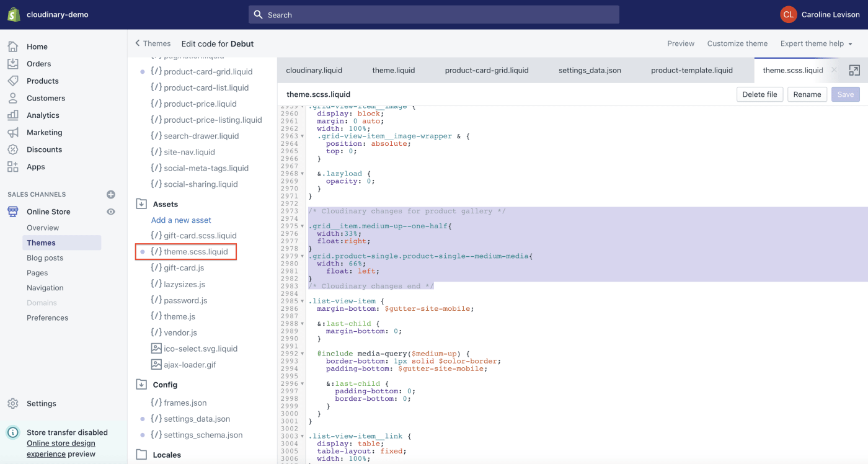This screenshot has height=464, width=868.
Task: Click the Add a new asset link
Action: coord(181,220)
